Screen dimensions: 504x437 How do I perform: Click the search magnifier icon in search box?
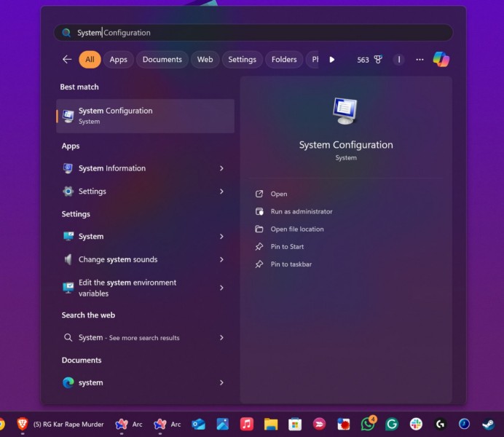pyautogui.click(x=66, y=33)
